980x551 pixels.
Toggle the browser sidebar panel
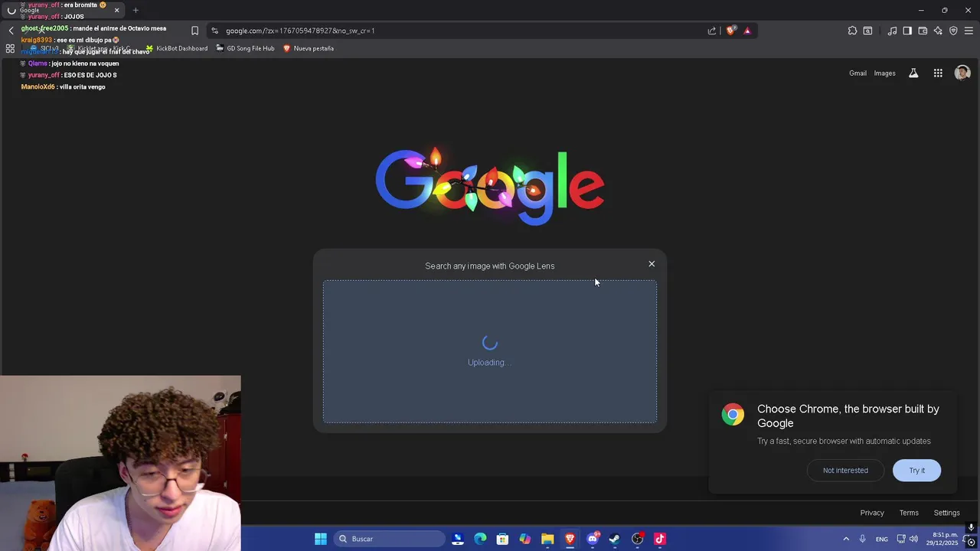907,31
